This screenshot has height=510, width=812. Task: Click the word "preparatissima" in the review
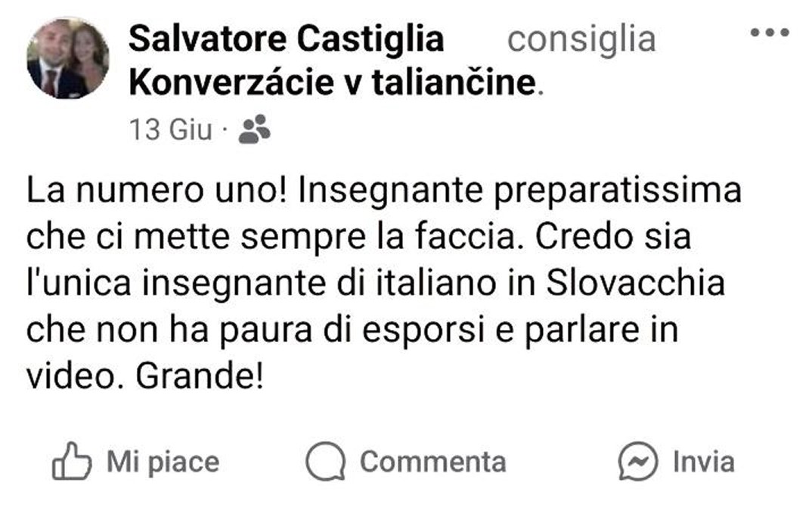coord(618,191)
